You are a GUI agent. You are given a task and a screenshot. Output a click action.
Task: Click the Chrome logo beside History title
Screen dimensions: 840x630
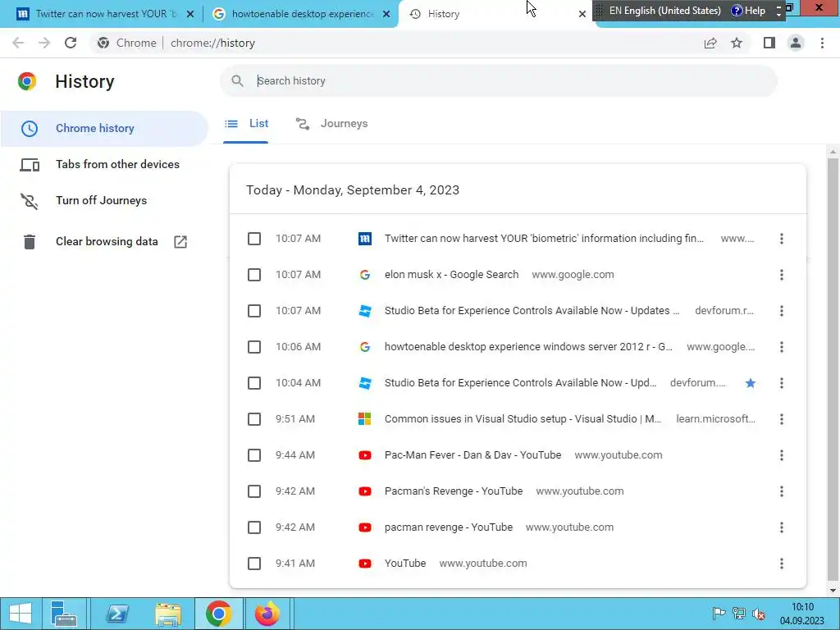point(27,81)
